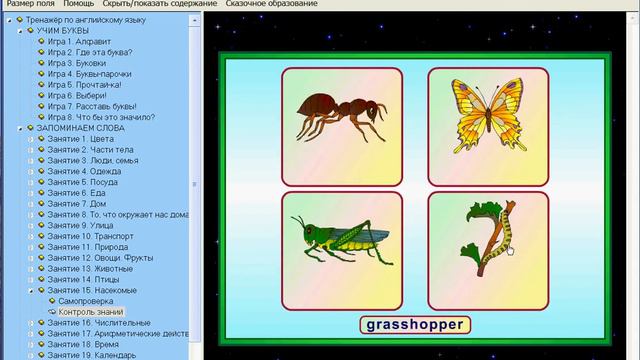The width and height of the screenshot is (640, 360).
Task: Select Занятие 11. Природа
Action: (88, 247)
